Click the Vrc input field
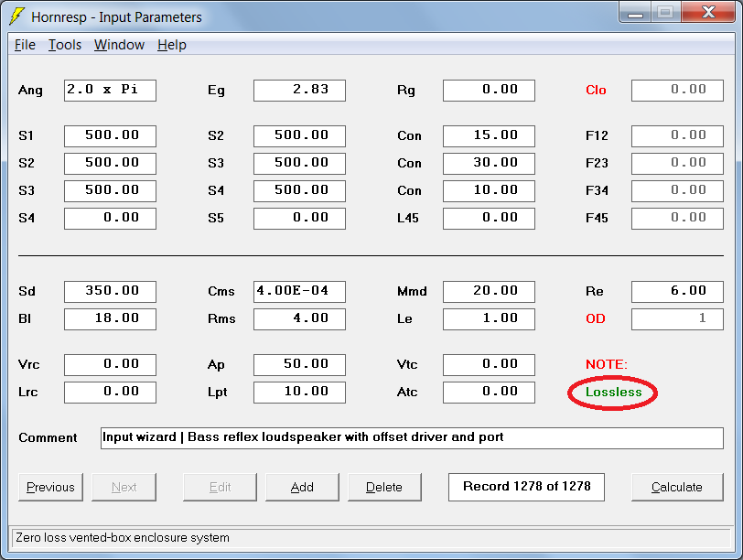Viewport: 743px width, 560px height. tap(110, 365)
